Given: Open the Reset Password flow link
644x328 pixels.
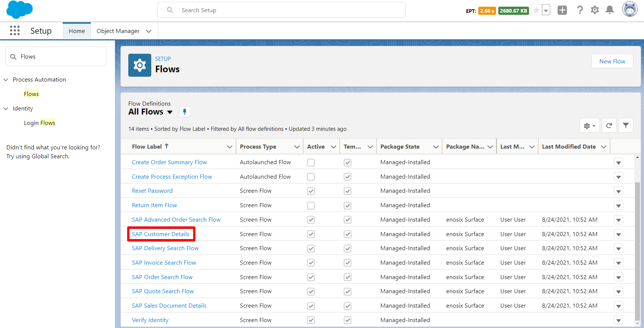Looking at the screenshot, I should [x=152, y=191].
